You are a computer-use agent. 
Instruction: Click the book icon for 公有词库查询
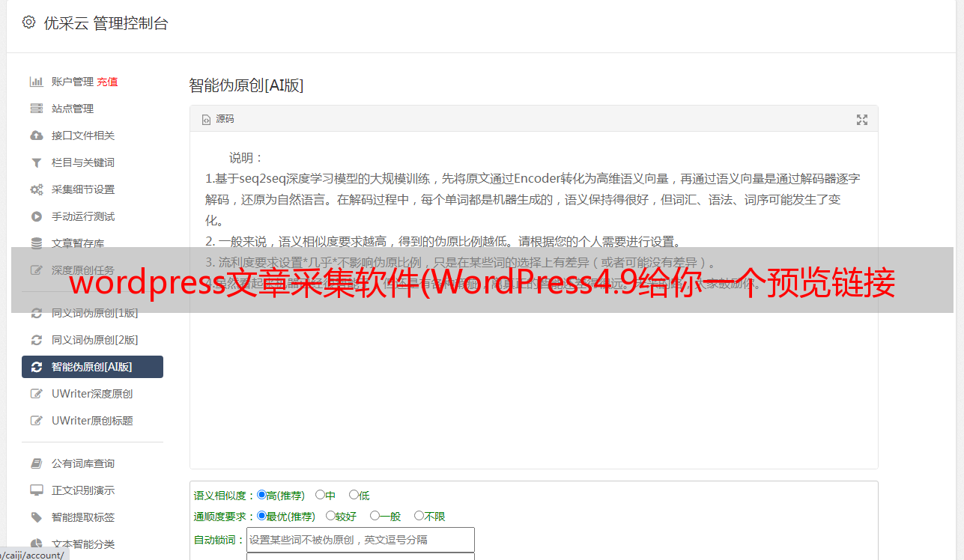[x=36, y=463]
